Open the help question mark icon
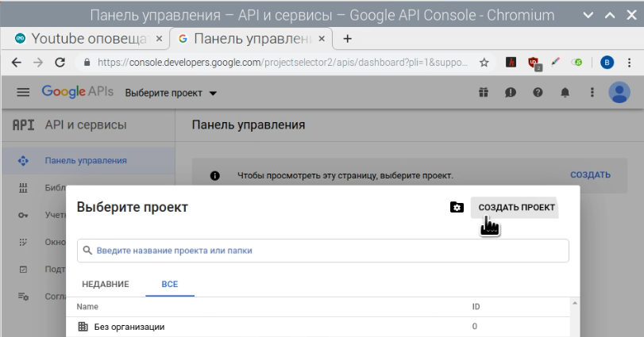This screenshot has height=337, width=644. [x=538, y=93]
